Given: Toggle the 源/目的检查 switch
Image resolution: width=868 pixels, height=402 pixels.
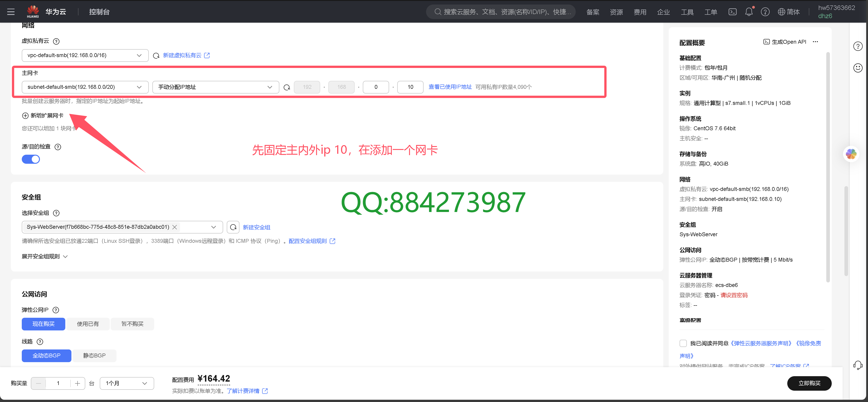Looking at the screenshot, I should tap(31, 159).
